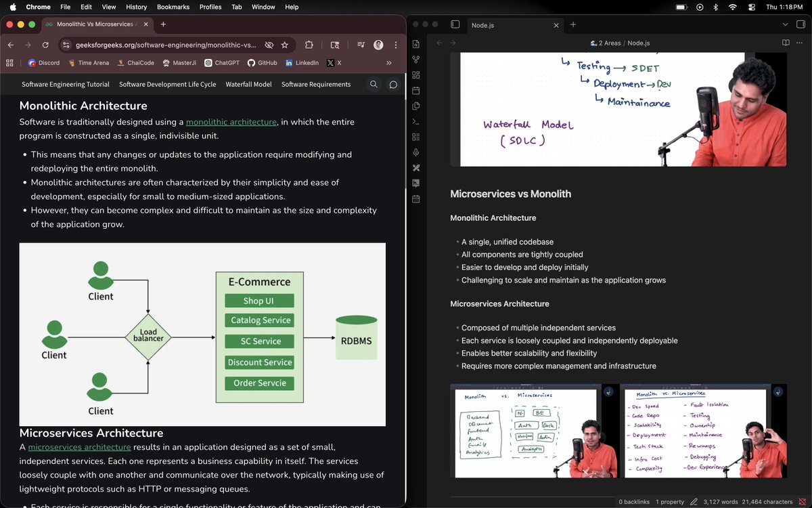The image size is (812, 508).
Task: Open the Window menu in menu bar
Action: [263, 7]
